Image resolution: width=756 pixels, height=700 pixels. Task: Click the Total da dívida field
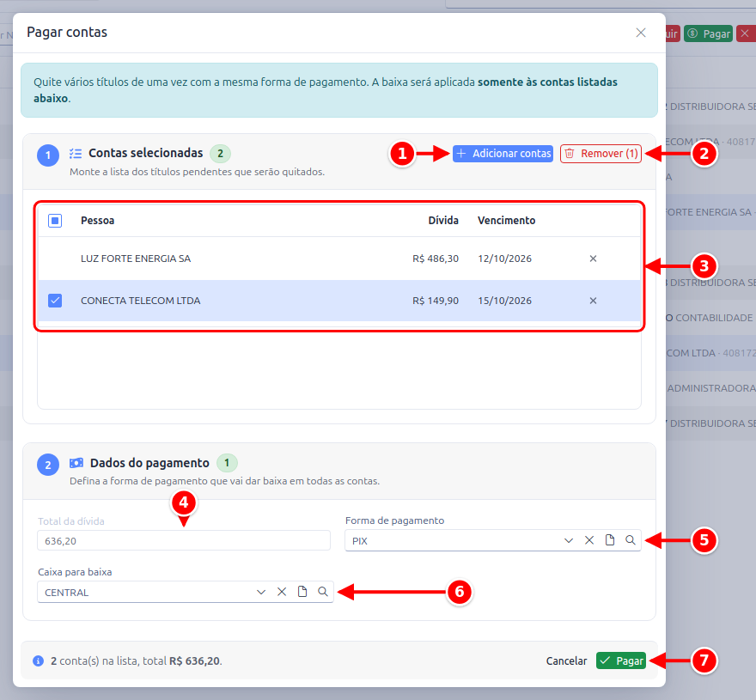click(184, 540)
